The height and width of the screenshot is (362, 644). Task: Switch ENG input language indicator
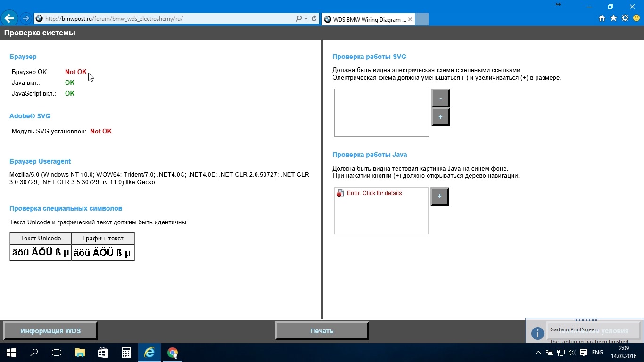tap(597, 353)
